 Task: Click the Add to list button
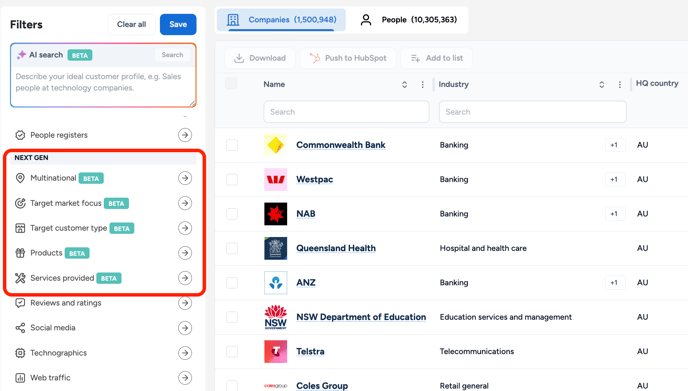coord(437,58)
